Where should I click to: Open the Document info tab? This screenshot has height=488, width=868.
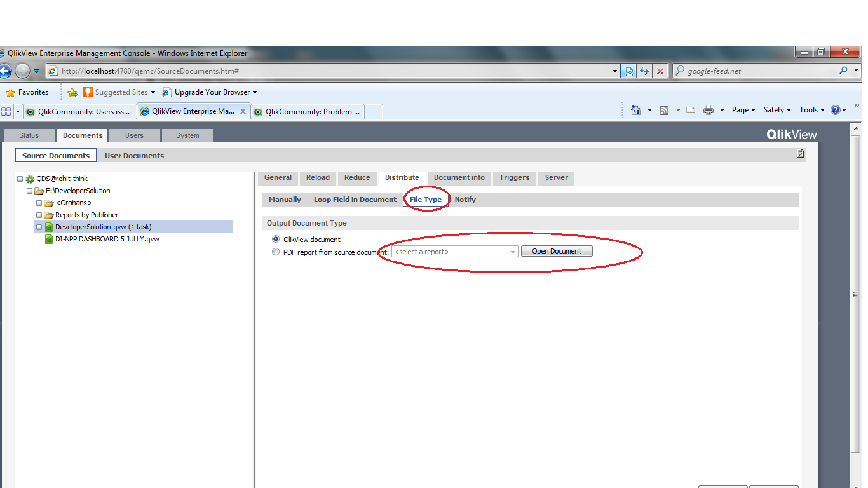(x=459, y=178)
